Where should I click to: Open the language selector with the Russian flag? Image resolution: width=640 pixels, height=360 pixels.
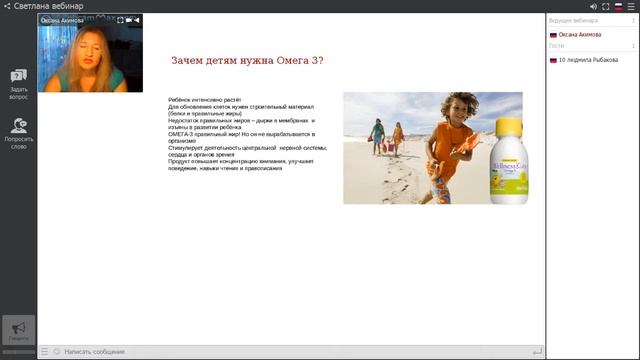point(618,7)
